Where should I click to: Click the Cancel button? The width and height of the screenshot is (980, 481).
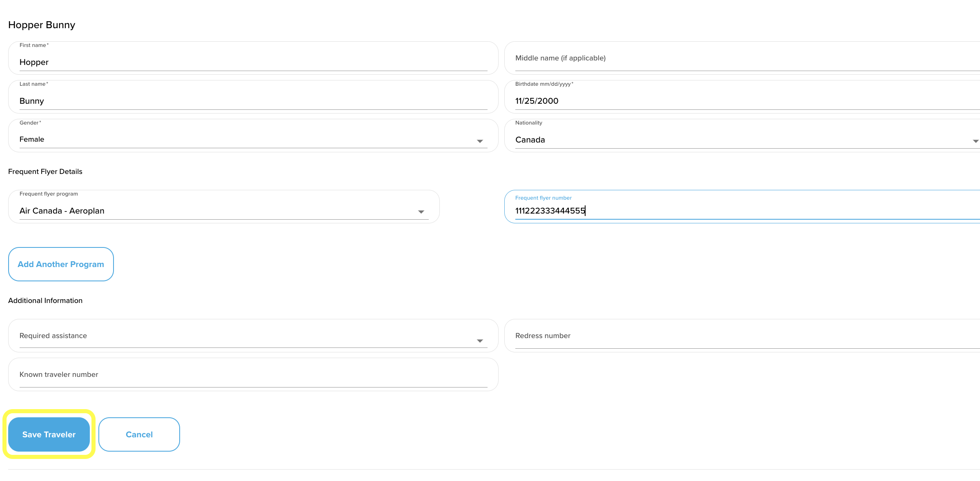point(139,434)
